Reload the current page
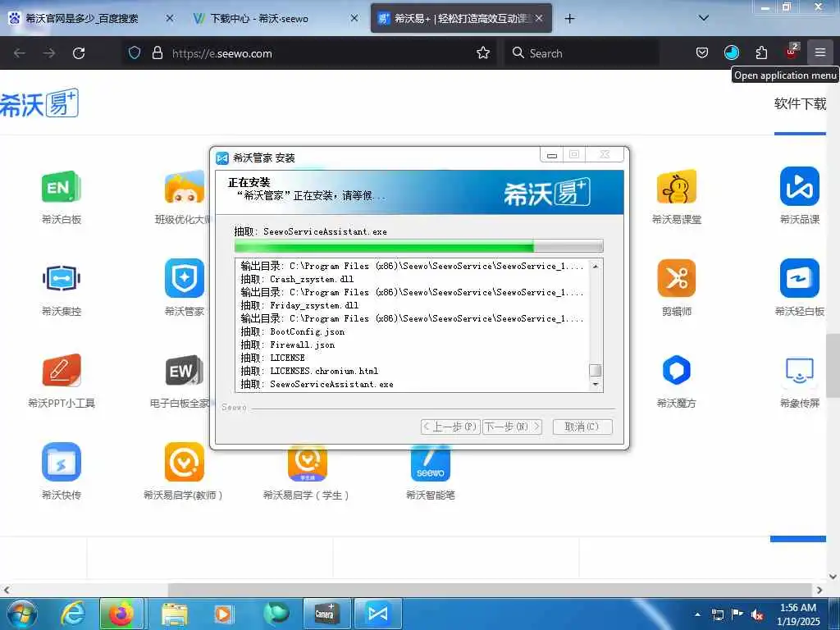840x630 pixels. point(79,52)
